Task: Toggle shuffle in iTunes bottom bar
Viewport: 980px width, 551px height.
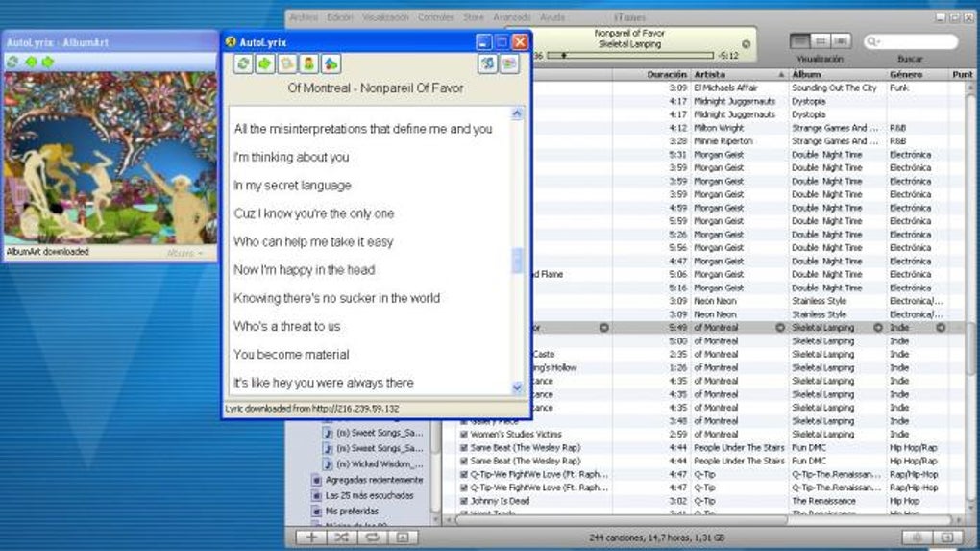Action: coord(342,538)
